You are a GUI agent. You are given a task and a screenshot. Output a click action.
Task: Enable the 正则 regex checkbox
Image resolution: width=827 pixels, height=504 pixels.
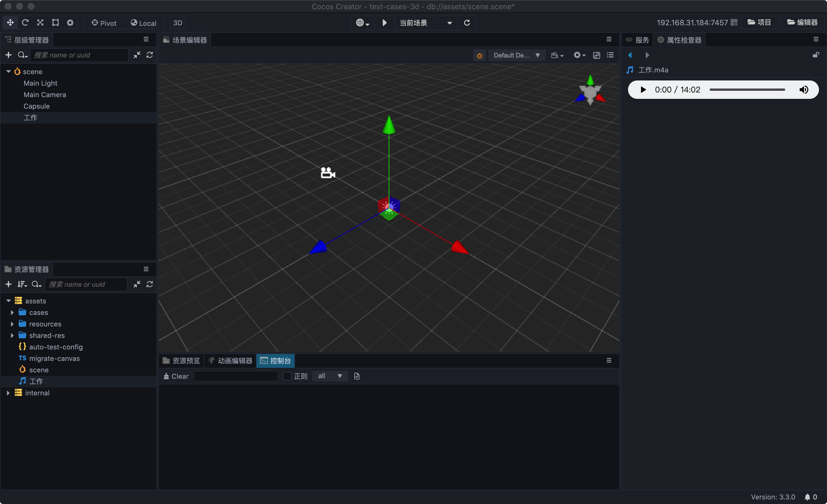pyautogui.click(x=287, y=376)
